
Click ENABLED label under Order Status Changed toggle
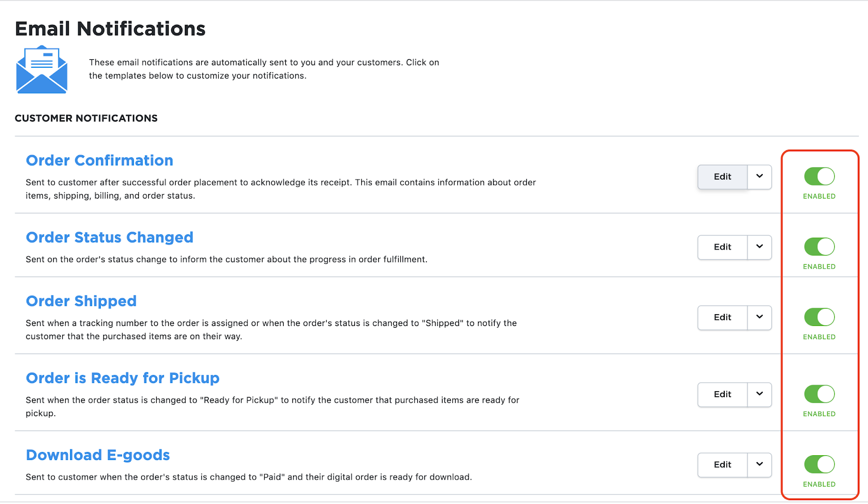pos(819,267)
